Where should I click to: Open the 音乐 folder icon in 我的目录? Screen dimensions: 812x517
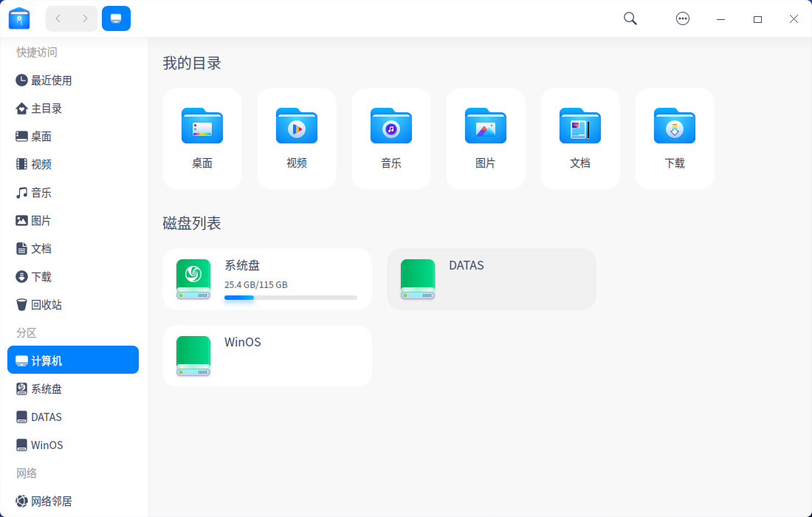click(391, 126)
